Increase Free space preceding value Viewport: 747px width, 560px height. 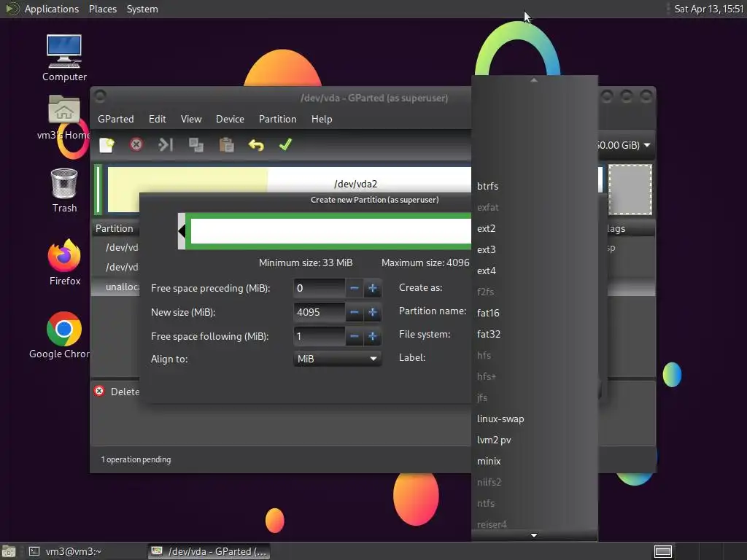pos(373,288)
